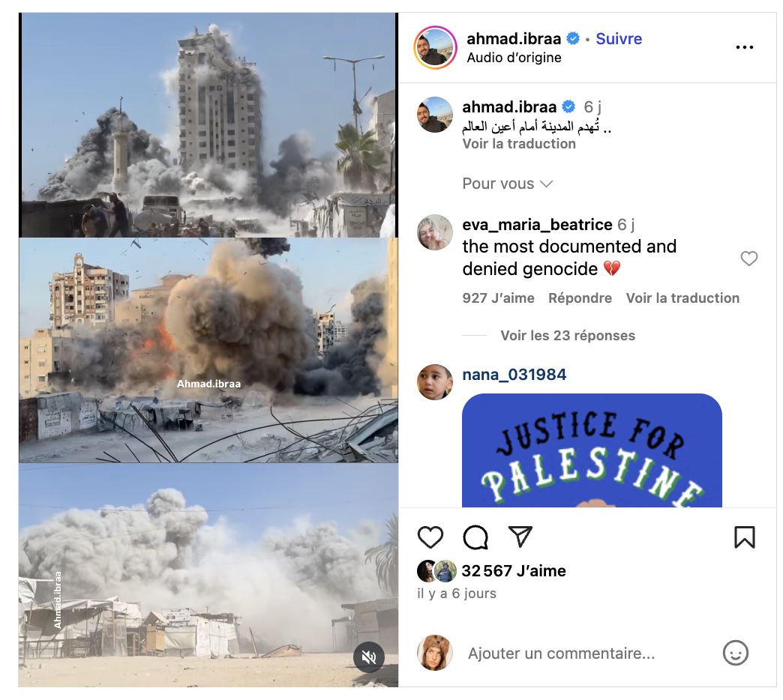Click the Justice for Palestine sticker
This screenshot has width=783, height=700.
pyautogui.click(x=592, y=450)
